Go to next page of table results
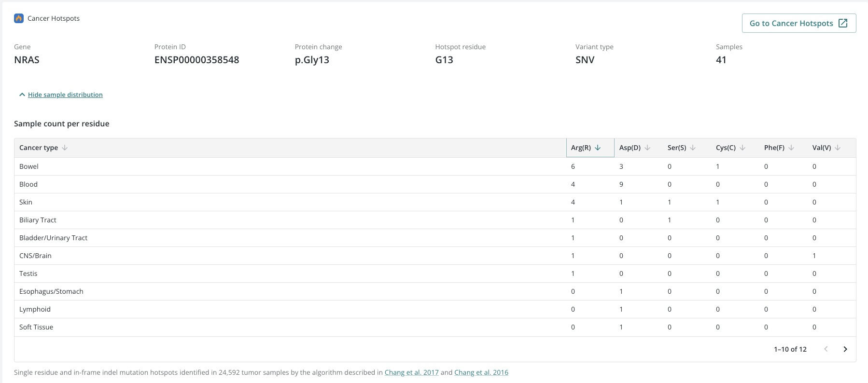The image size is (868, 383). click(x=845, y=349)
